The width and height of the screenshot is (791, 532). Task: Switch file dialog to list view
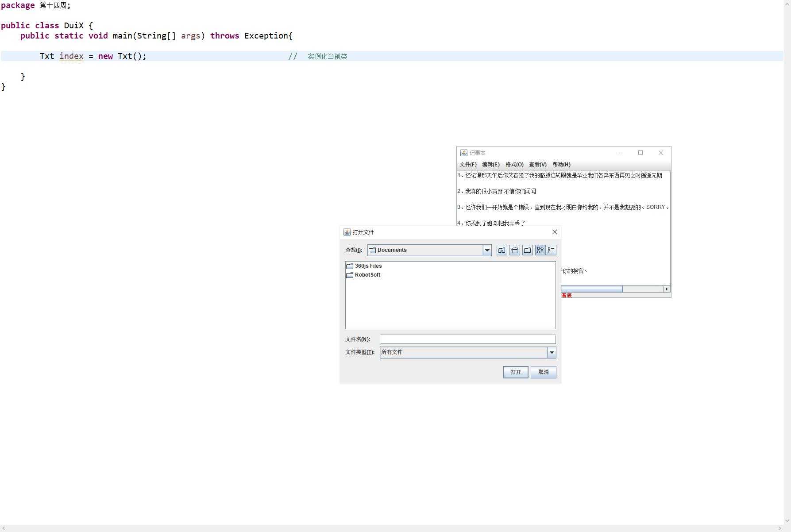coord(540,250)
